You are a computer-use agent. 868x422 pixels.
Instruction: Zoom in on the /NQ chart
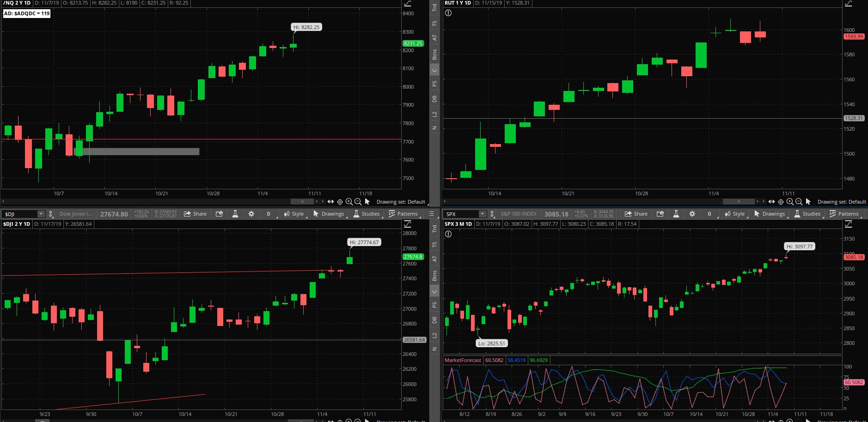coord(349,202)
